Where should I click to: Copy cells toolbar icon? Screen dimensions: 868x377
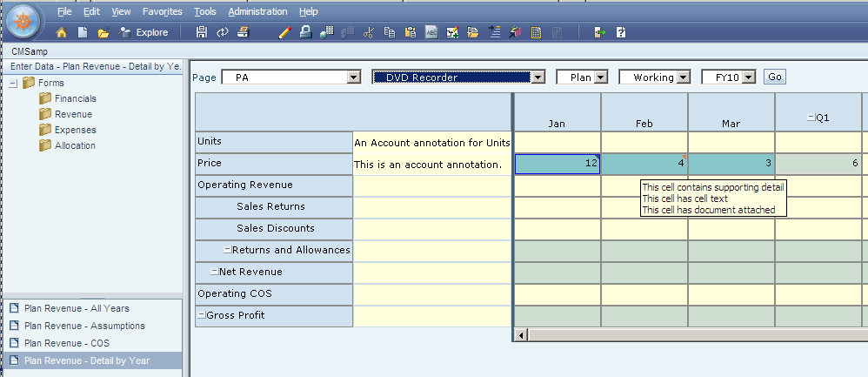pyautogui.click(x=390, y=33)
